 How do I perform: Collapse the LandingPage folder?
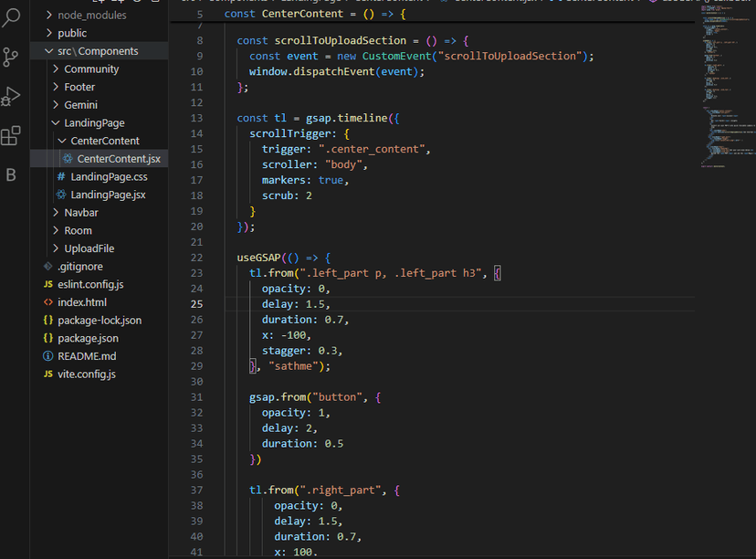point(94,123)
